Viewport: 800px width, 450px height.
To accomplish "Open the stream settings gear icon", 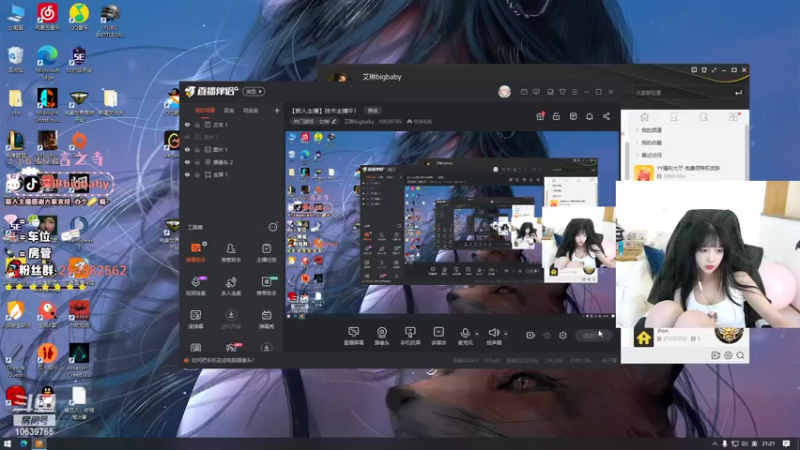I will pyautogui.click(x=563, y=335).
